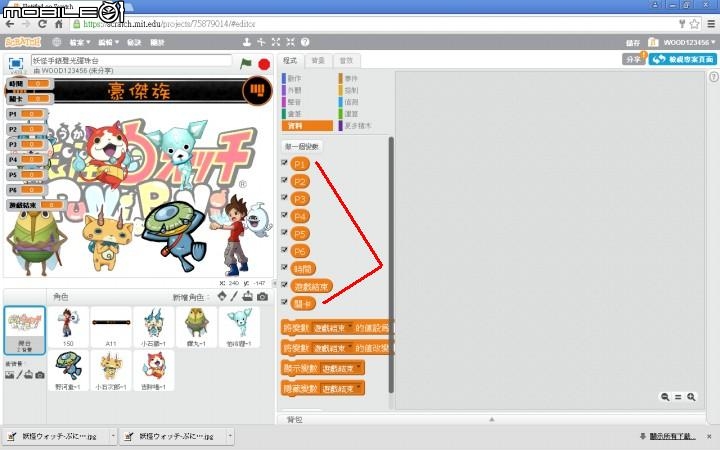Upload sprite from file icon

[x=248, y=296]
